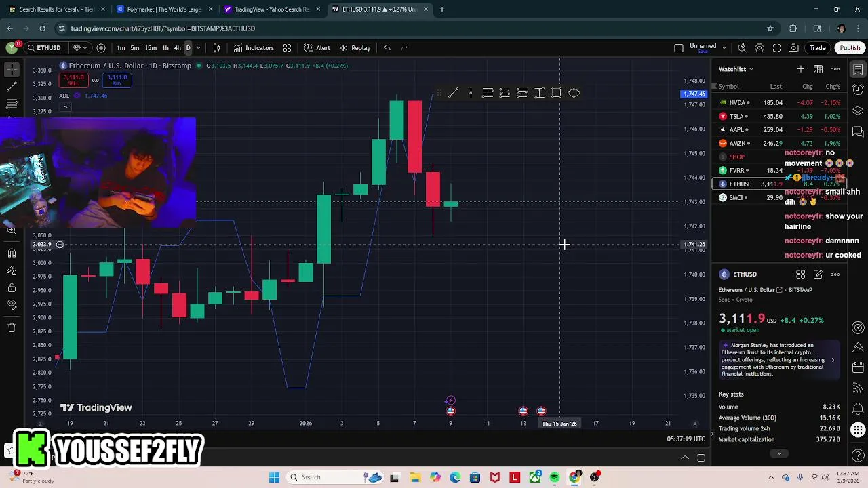Open the object tree layers icon
868x488 pixels.
(858, 110)
